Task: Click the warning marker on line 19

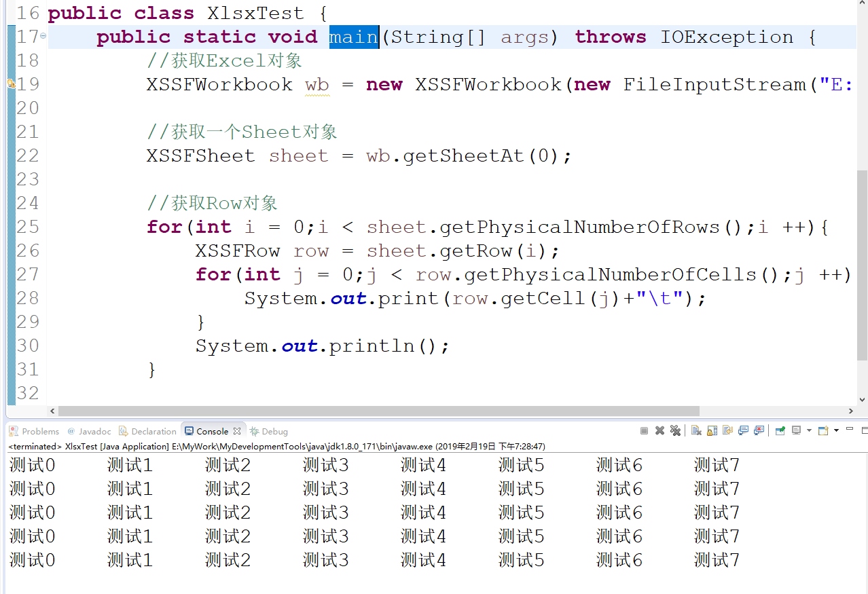Action: click(x=11, y=83)
